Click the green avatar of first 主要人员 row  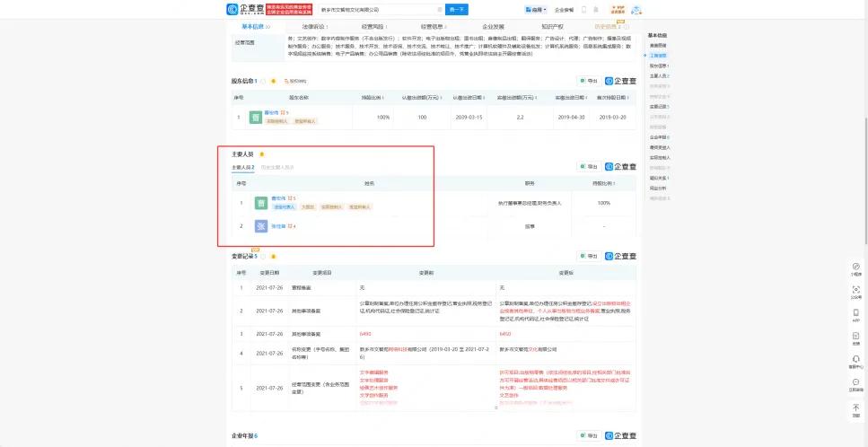coord(261,204)
